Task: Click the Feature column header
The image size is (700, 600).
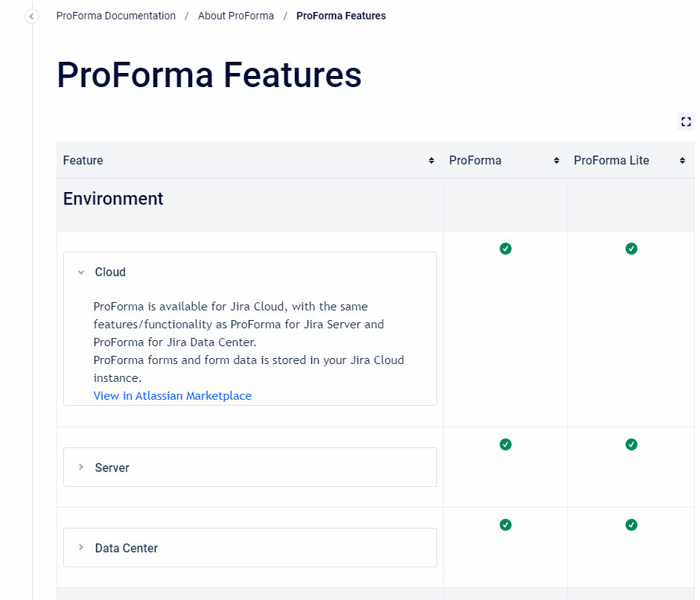Action: point(83,160)
